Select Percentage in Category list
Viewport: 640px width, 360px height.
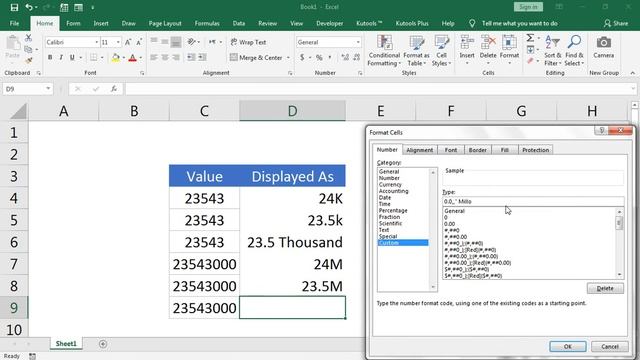pos(393,210)
